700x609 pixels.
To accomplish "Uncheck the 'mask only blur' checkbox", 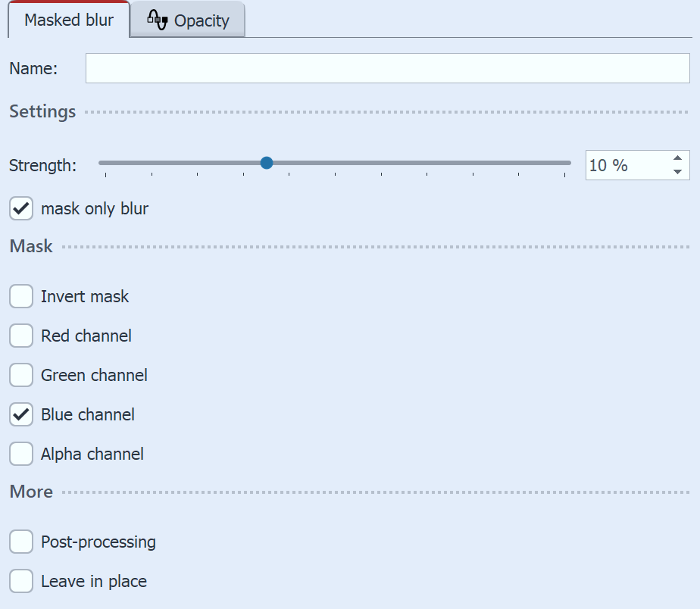I will coord(20,208).
